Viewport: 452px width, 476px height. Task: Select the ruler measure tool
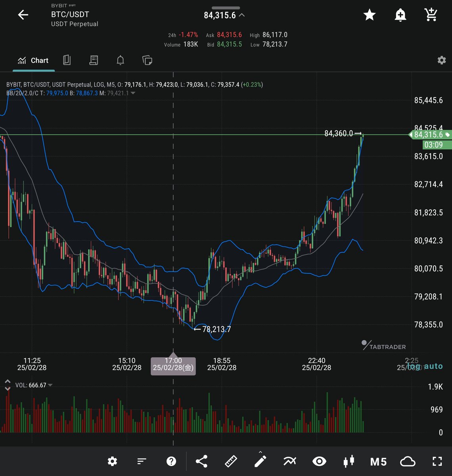pyautogui.click(x=231, y=461)
